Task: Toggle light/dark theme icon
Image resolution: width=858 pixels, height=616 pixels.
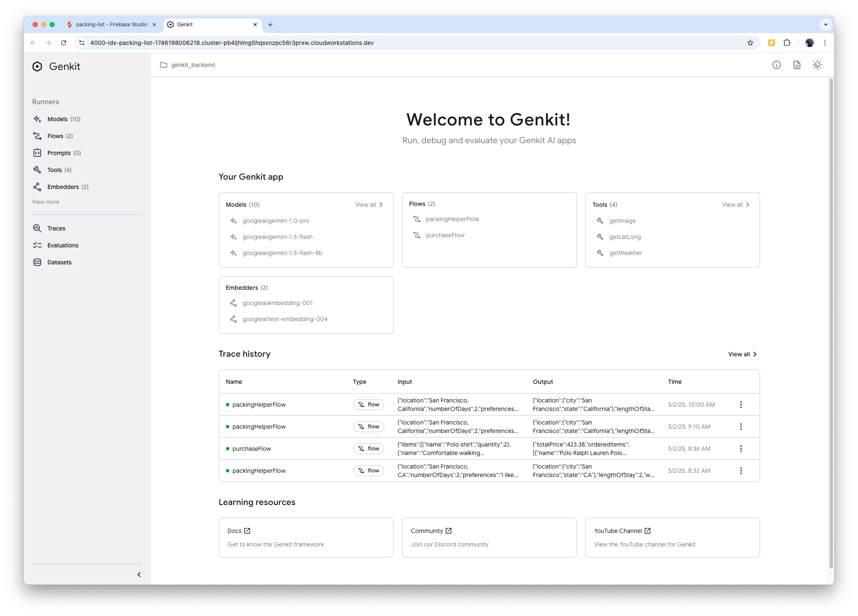Action: tap(817, 65)
